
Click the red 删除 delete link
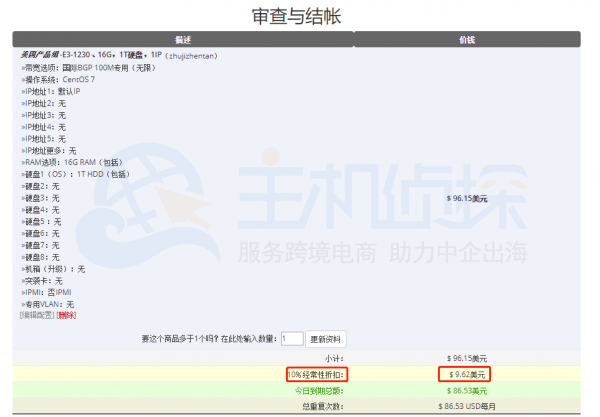click(x=67, y=315)
